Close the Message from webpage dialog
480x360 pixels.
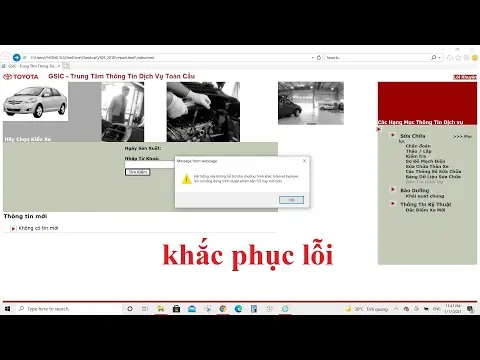(x=304, y=161)
